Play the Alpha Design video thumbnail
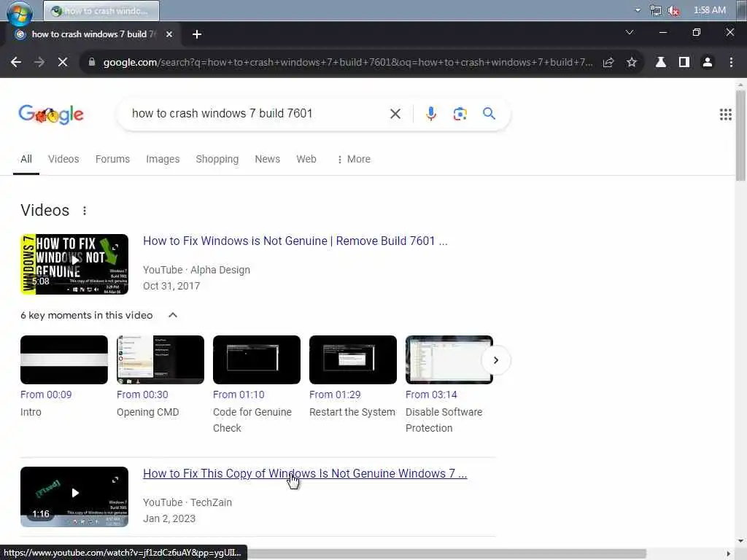747x560 pixels. coord(74,264)
